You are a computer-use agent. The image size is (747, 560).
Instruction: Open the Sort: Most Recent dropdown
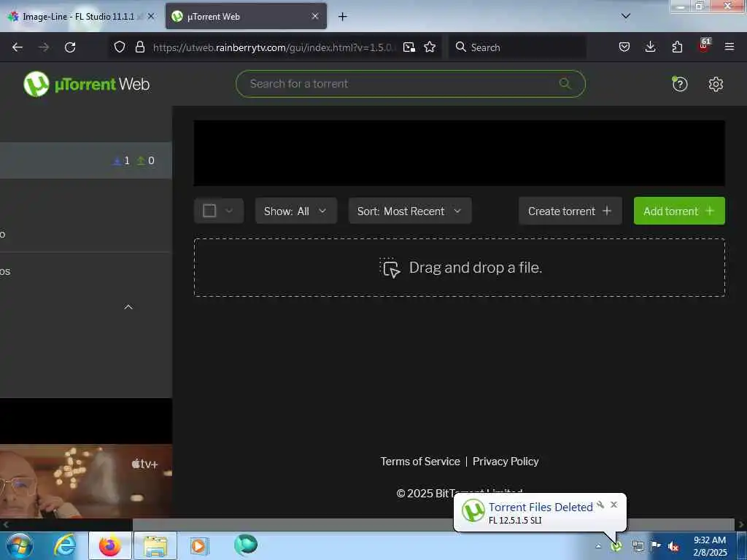click(x=410, y=211)
